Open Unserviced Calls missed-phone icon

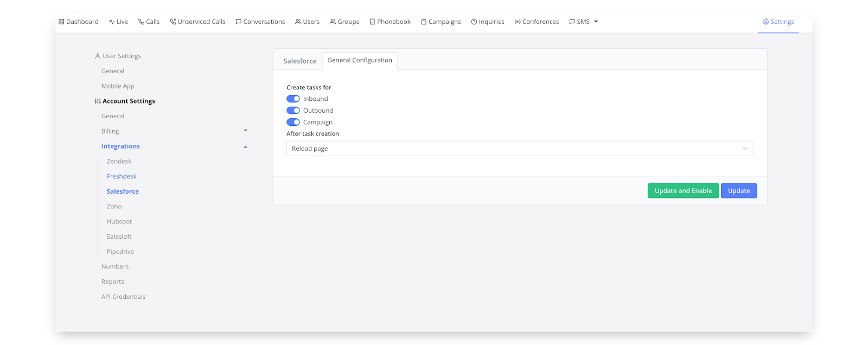173,22
